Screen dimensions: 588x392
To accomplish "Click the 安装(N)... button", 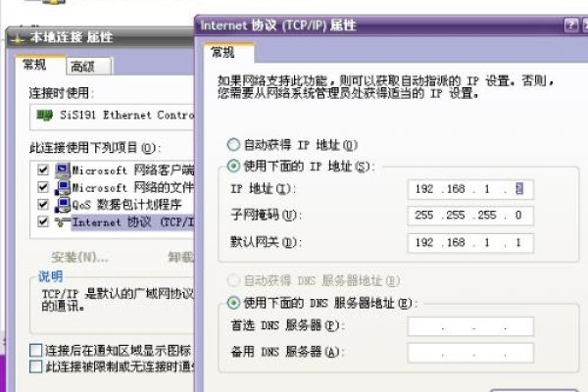I will click(x=79, y=258).
